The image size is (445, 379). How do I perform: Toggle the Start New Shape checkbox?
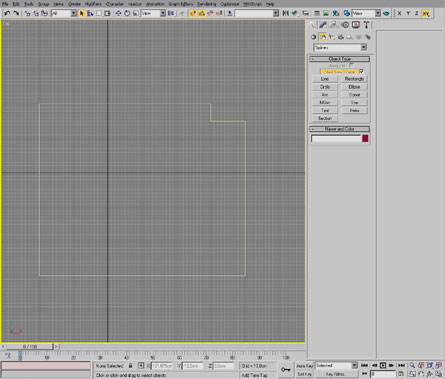[x=361, y=71]
